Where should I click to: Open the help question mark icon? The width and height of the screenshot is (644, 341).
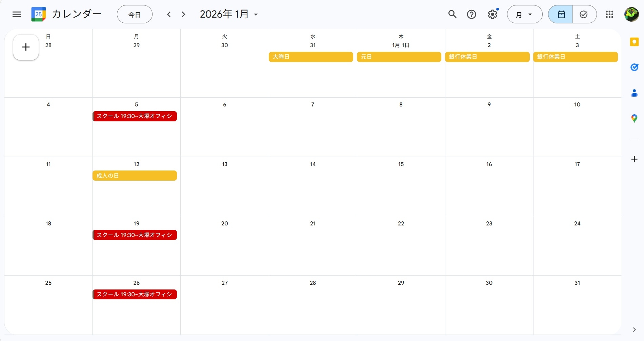[x=471, y=14]
